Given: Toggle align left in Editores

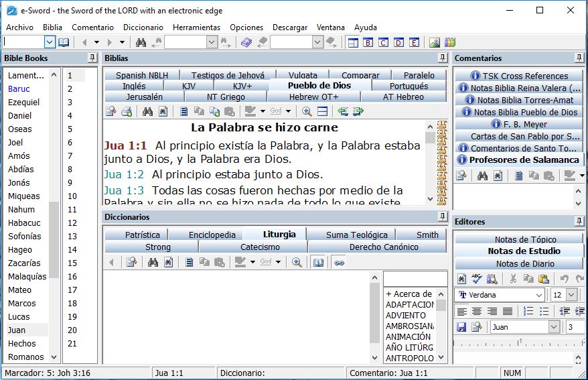Looking at the screenshot, I should [x=461, y=311].
